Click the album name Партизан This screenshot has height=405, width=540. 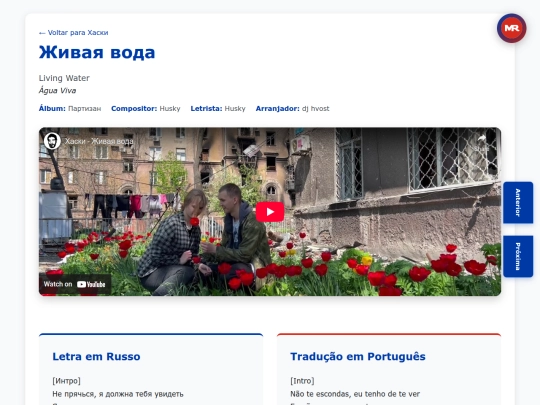(85, 108)
